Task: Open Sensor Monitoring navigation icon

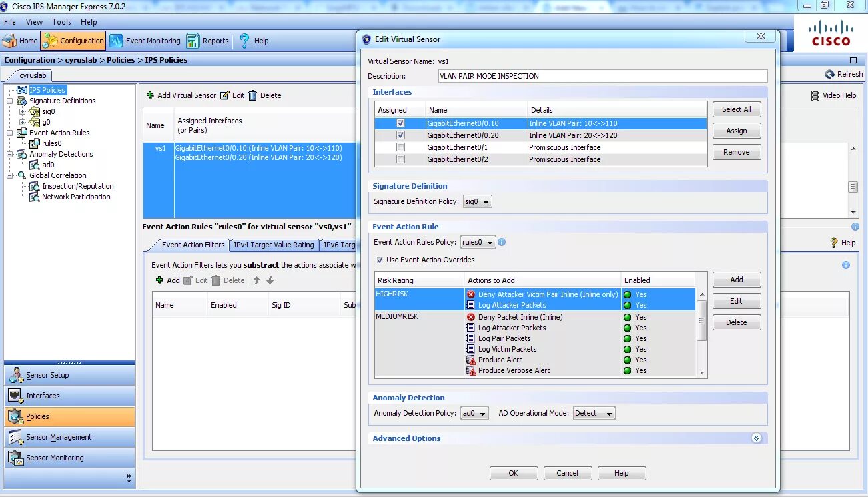Action: tap(16, 458)
